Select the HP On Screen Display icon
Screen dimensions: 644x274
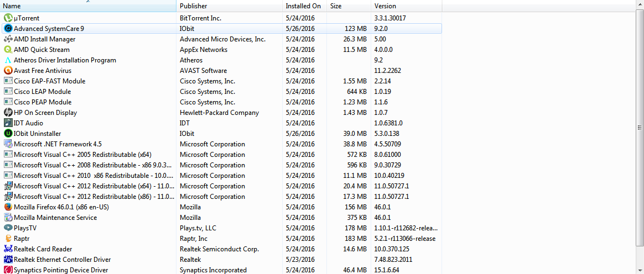tap(8, 113)
